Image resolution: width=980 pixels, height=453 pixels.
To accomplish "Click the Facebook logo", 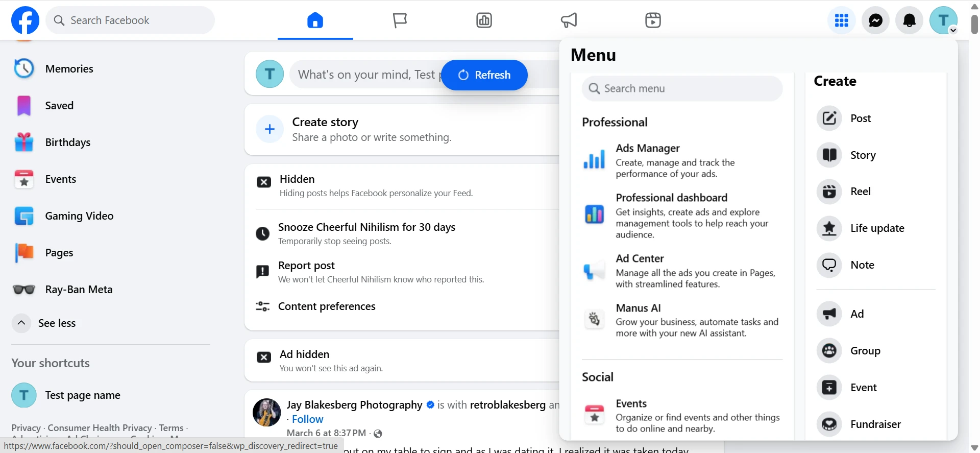I will point(25,20).
